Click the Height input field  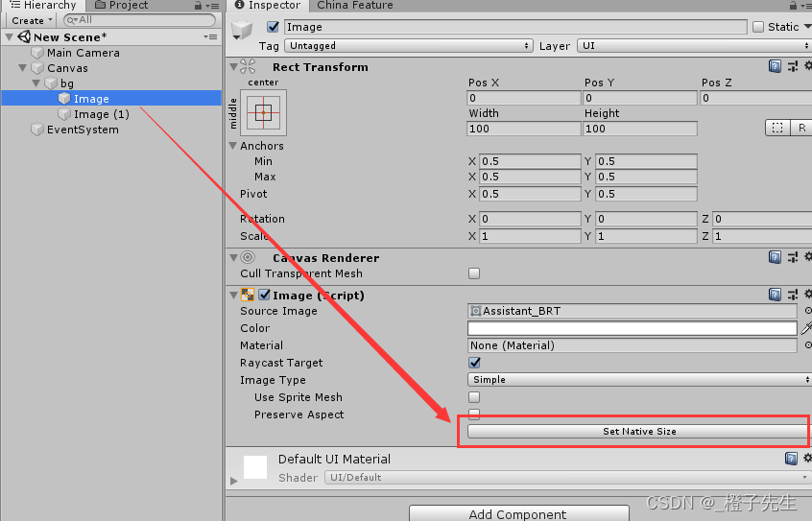click(639, 129)
